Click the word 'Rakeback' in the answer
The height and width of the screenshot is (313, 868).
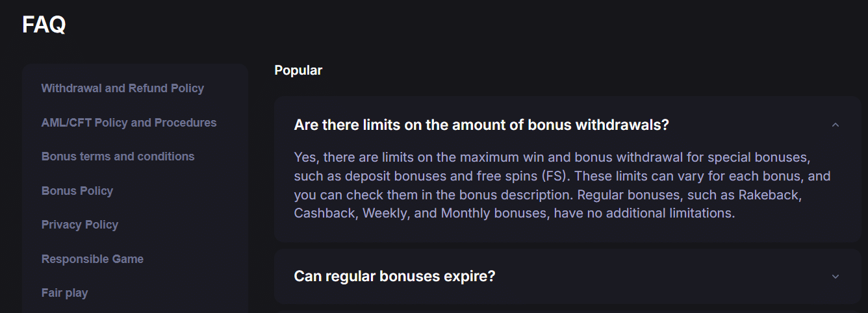click(797, 195)
